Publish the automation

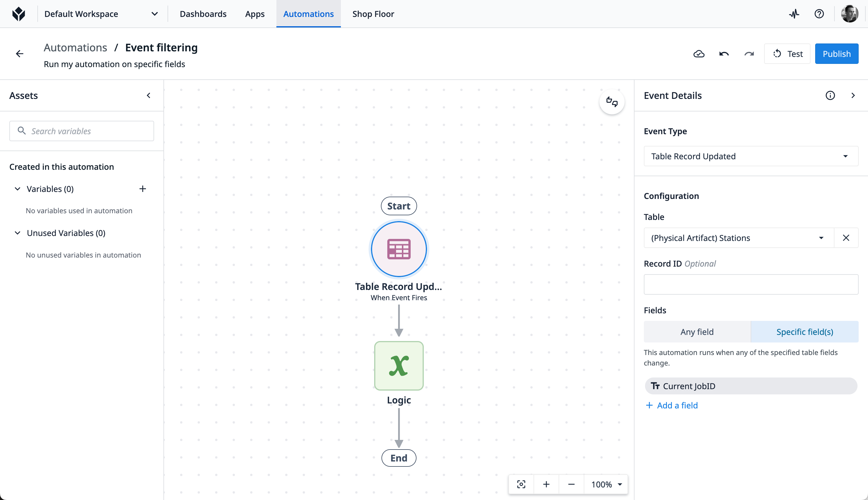[x=836, y=54]
